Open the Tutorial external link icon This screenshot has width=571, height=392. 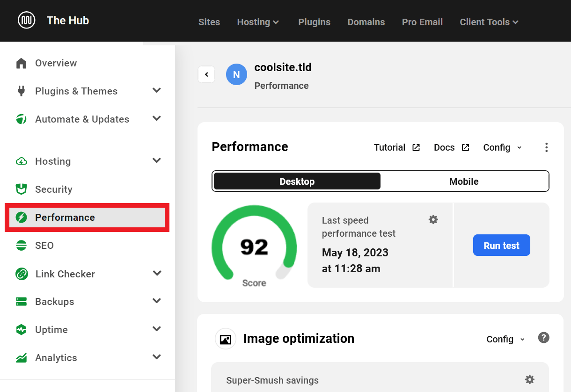click(x=416, y=147)
